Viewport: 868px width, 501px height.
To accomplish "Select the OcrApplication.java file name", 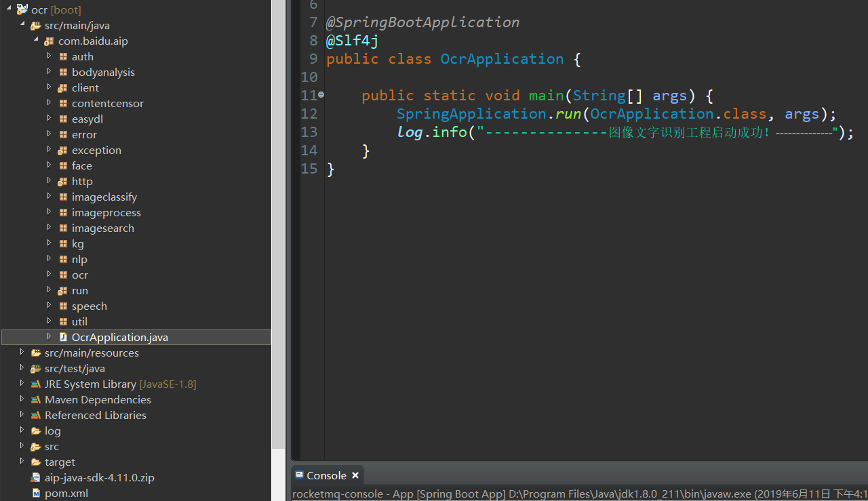I will [x=120, y=338].
